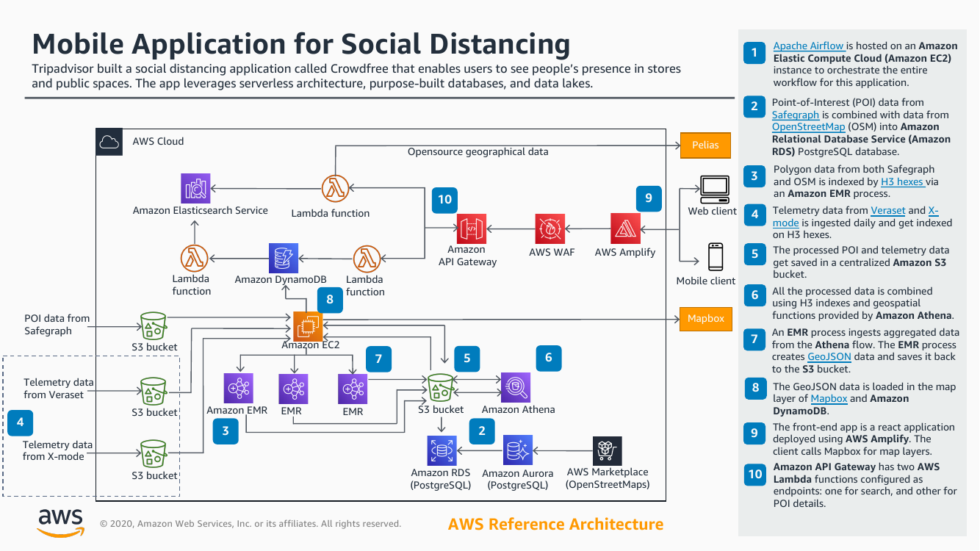Viewport: 980px width, 551px height.
Task: Click the middle EMR icon
Action: click(x=293, y=389)
